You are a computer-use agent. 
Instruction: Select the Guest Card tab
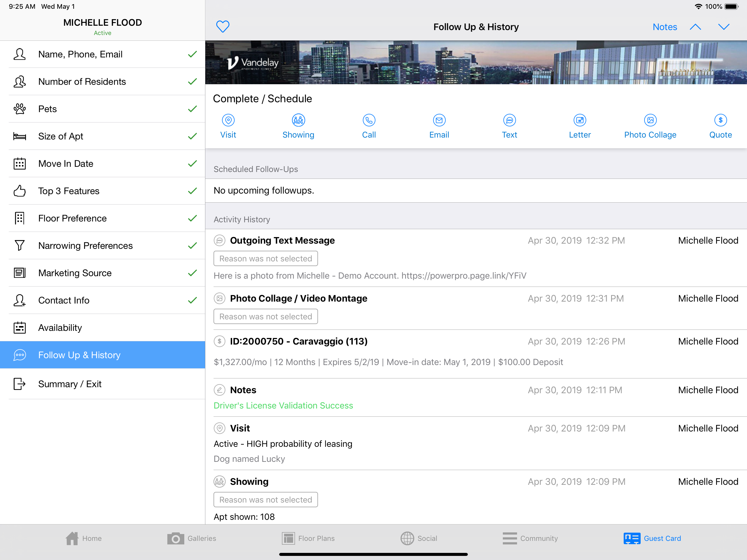[652, 538]
